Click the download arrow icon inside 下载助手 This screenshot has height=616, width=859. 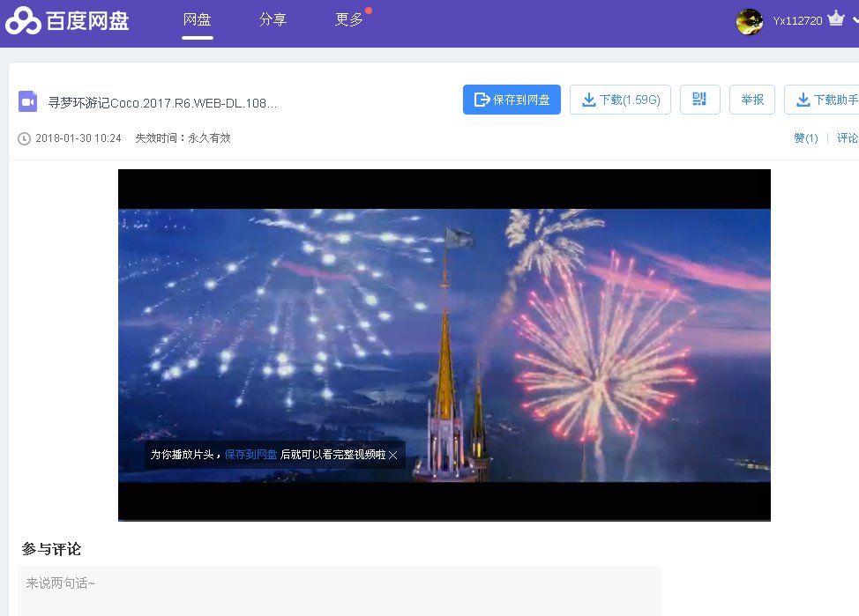coord(804,100)
